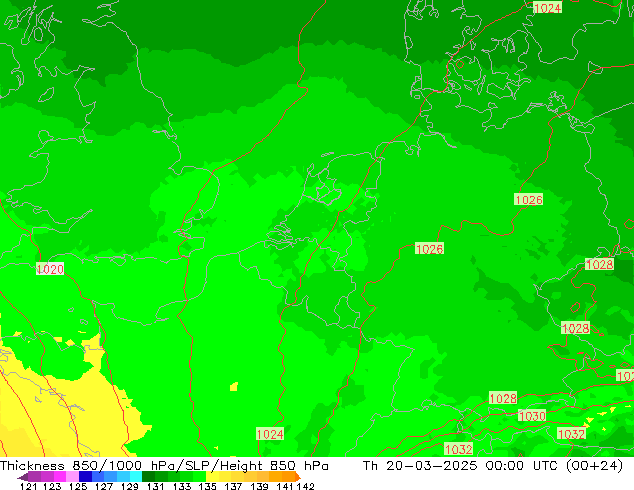Click the 1032 label beside 1030
The height and width of the screenshot is (490, 634).
571,434
